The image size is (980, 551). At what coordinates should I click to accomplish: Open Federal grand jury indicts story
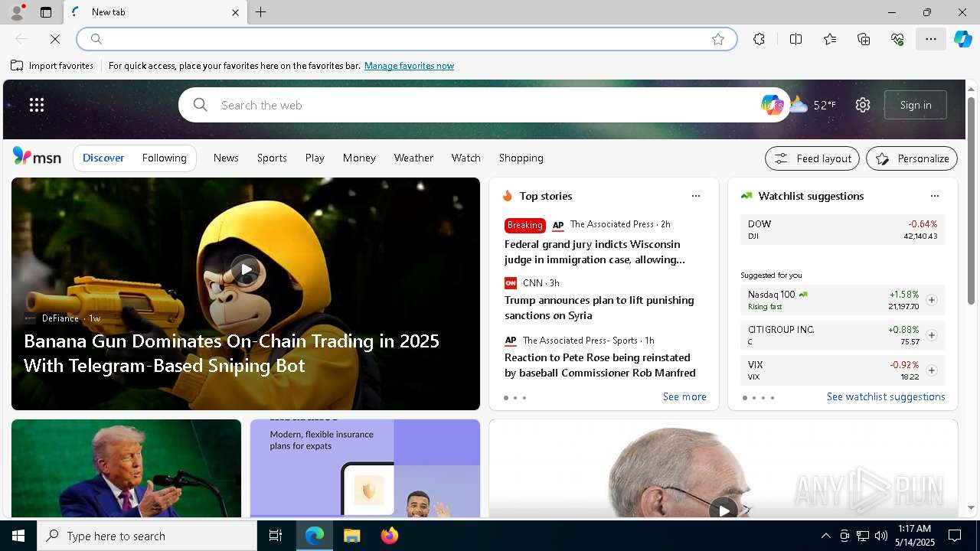pyautogui.click(x=595, y=252)
